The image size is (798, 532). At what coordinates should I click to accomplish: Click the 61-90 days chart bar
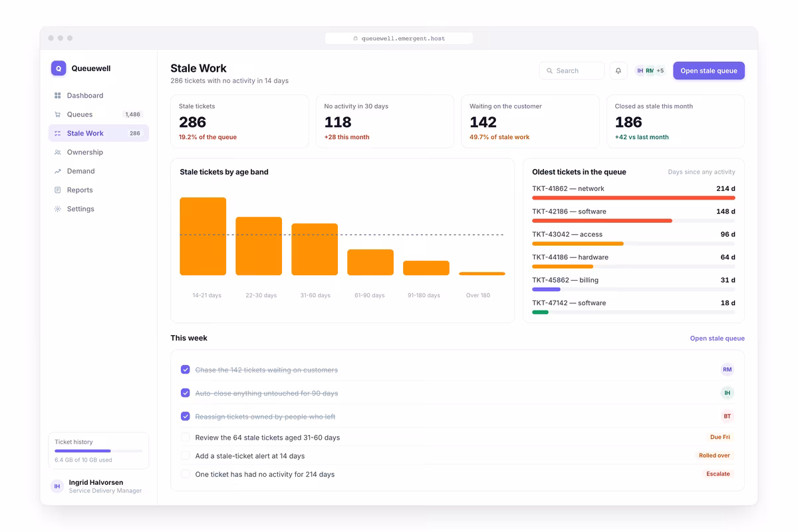(370, 262)
